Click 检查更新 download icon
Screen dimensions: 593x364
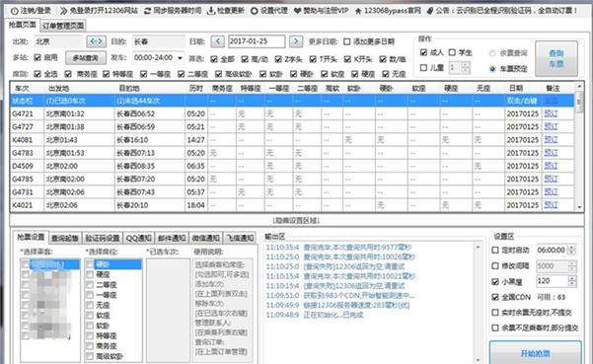click(211, 11)
